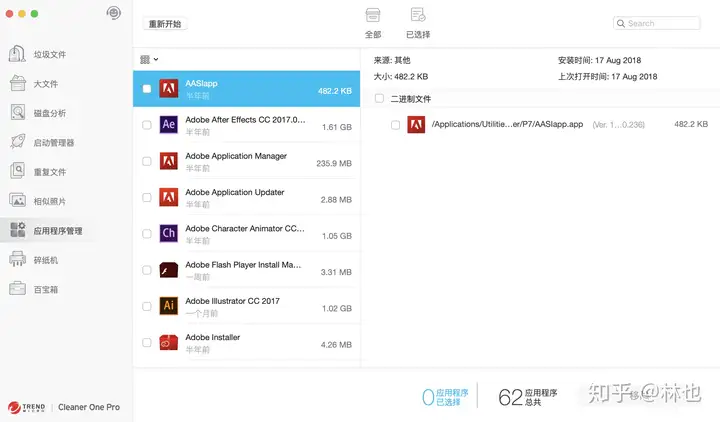
Task: Click the AASIapp.app file path text
Action: pyautogui.click(x=507, y=124)
